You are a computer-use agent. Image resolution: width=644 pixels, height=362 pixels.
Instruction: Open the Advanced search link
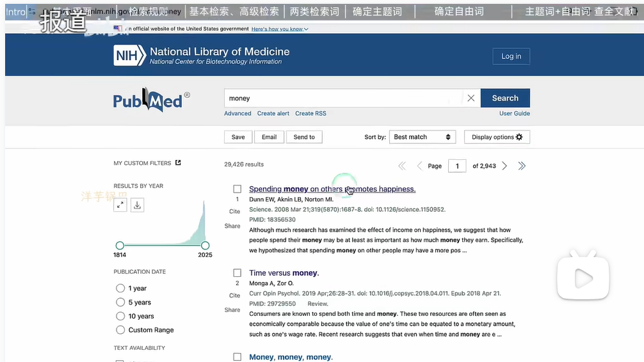[237, 113]
